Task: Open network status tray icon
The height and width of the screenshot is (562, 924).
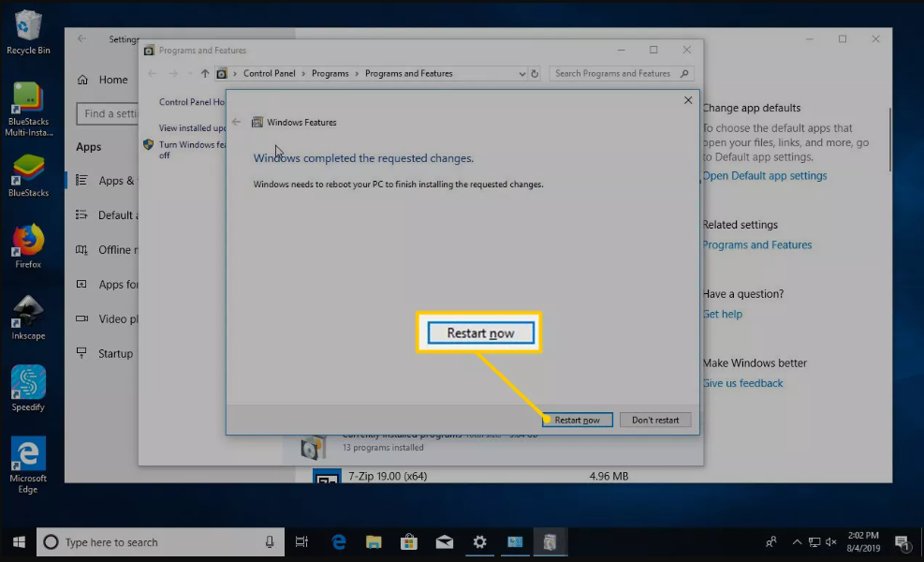Action: click(814, 542)
